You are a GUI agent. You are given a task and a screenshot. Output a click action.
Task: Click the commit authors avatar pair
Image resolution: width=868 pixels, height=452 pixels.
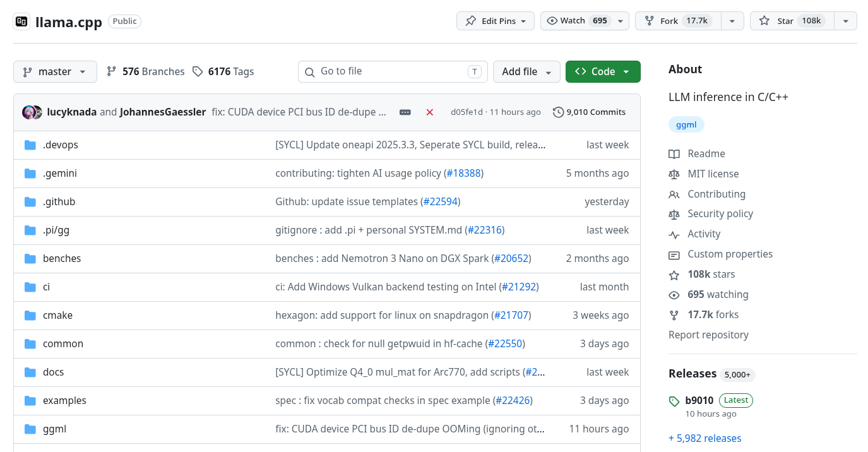tap(32, 112)
